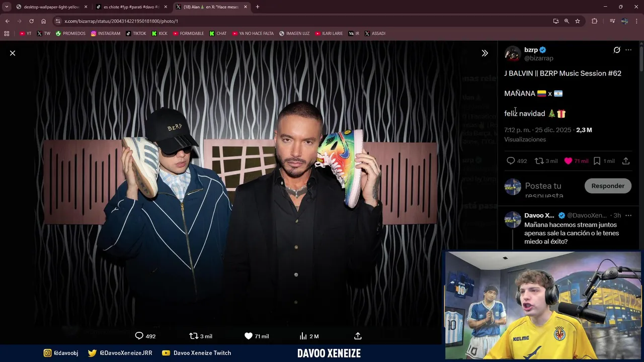Click the share icon under the photo

[358, 336]
